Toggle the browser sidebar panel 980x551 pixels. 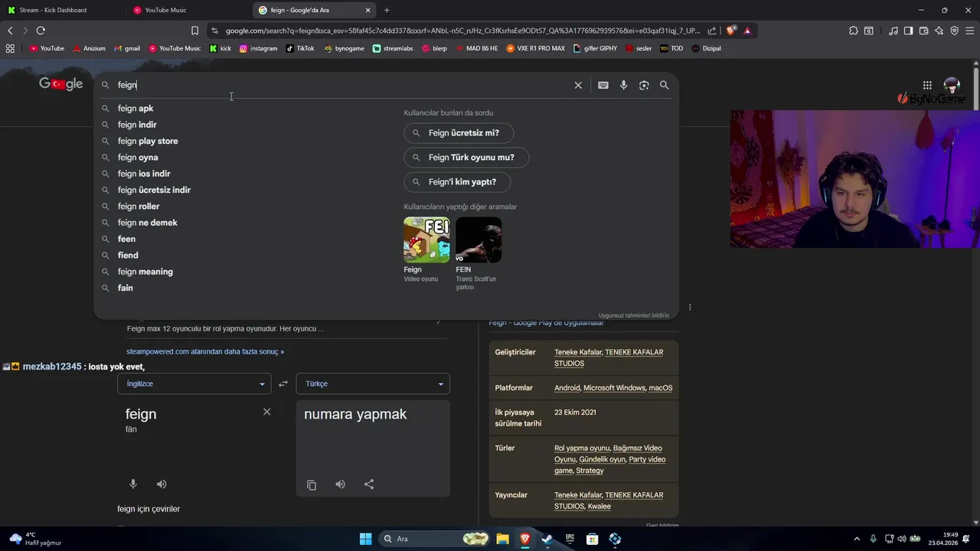pos(908,31)
